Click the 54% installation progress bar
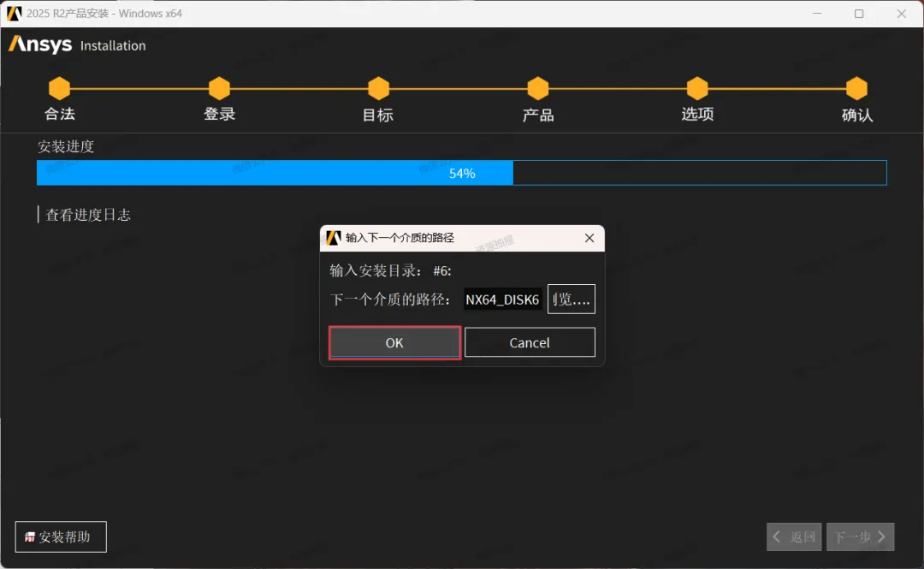Screen dimensions: 924x569 click(x=461, y=173)
